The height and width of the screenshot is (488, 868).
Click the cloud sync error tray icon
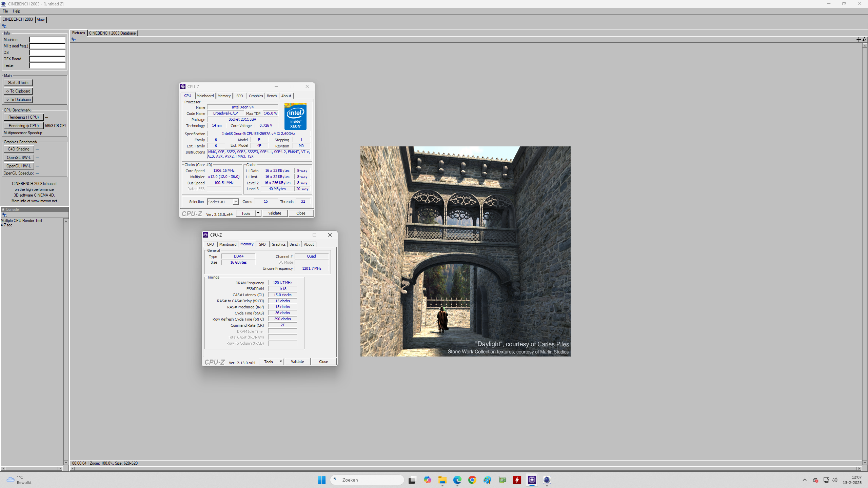(815, 480)
